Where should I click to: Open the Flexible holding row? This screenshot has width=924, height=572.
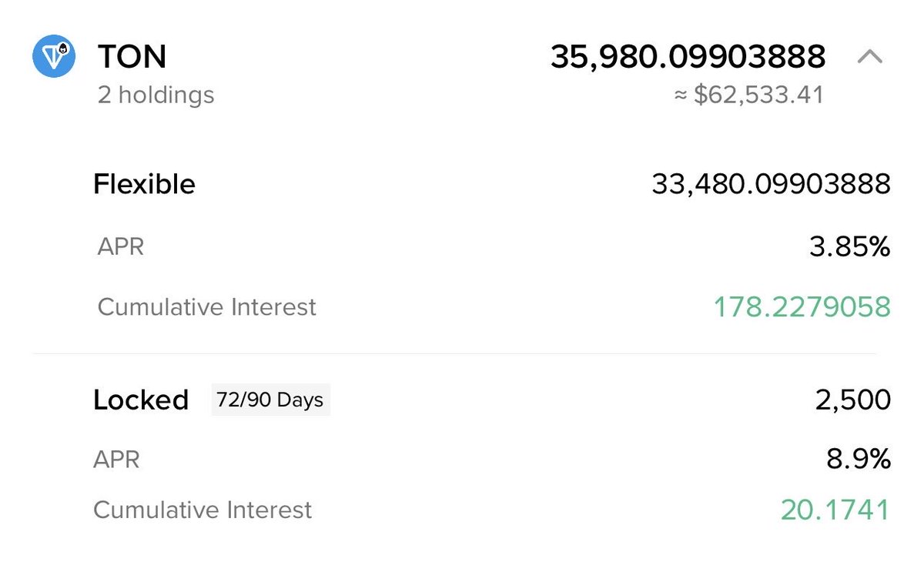pyautogui.click(x=492, y=185)
